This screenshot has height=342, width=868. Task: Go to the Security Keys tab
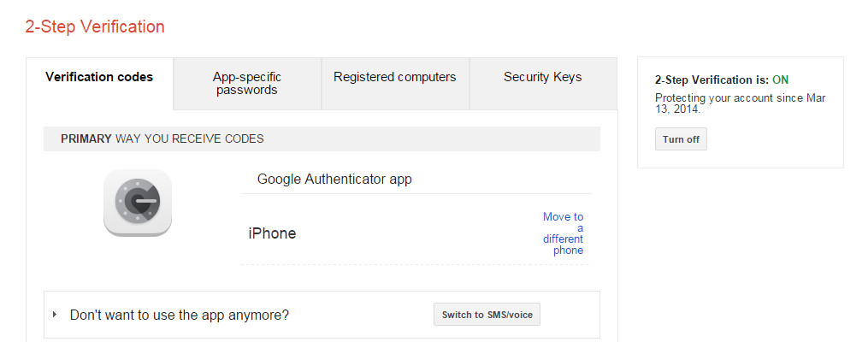click(542, 77)
